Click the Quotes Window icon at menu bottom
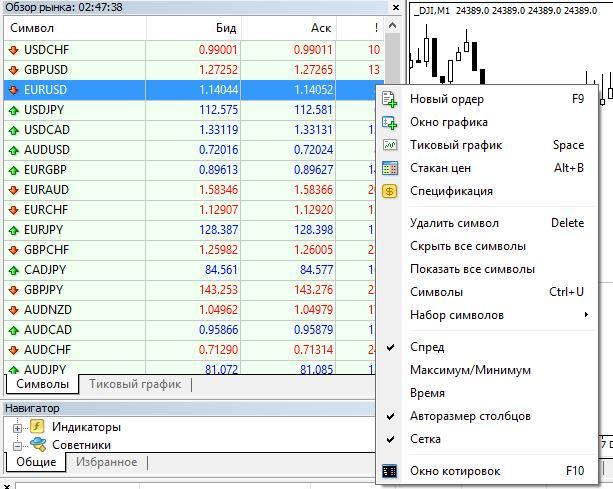This screenshot has width=613, height=489. 390,471
